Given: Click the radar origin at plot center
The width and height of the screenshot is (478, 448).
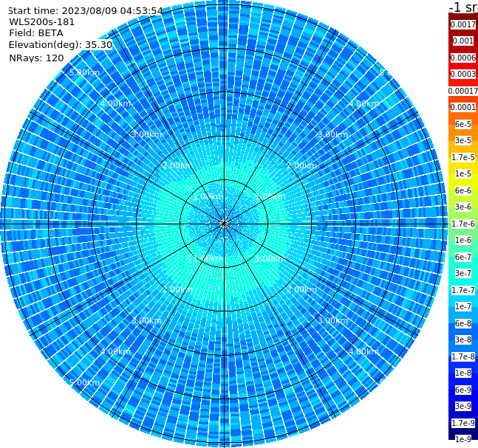Looking at the screenshot, I should (224, 224).
